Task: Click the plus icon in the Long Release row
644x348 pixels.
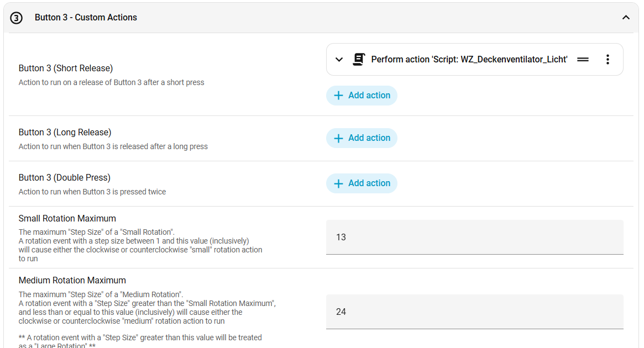Action: [339, 138]
